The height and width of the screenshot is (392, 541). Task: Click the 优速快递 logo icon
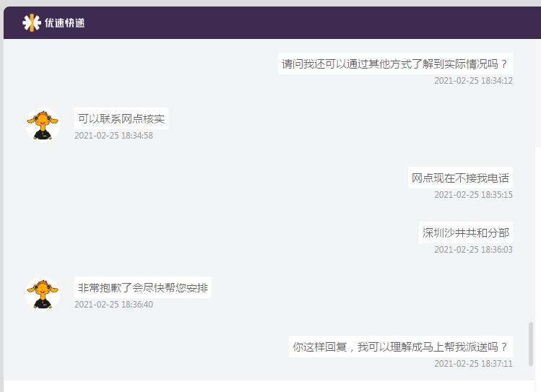32,23
